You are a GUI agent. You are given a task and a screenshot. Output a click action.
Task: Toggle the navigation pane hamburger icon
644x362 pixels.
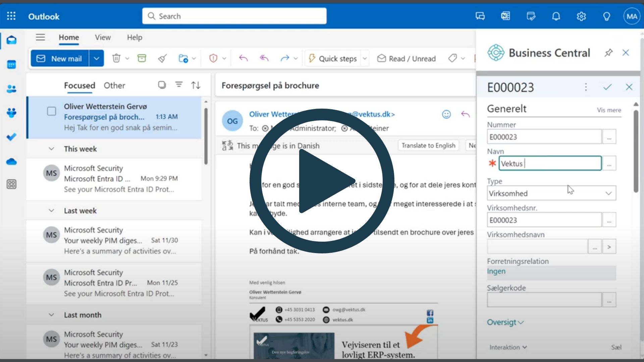pyautogui.click(x=40, y=37)
